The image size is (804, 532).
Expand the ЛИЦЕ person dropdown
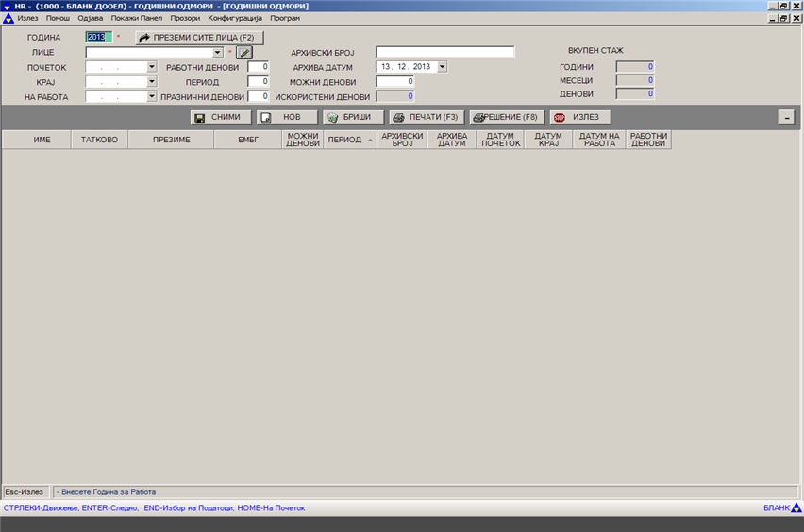click(x=218, y=53)
